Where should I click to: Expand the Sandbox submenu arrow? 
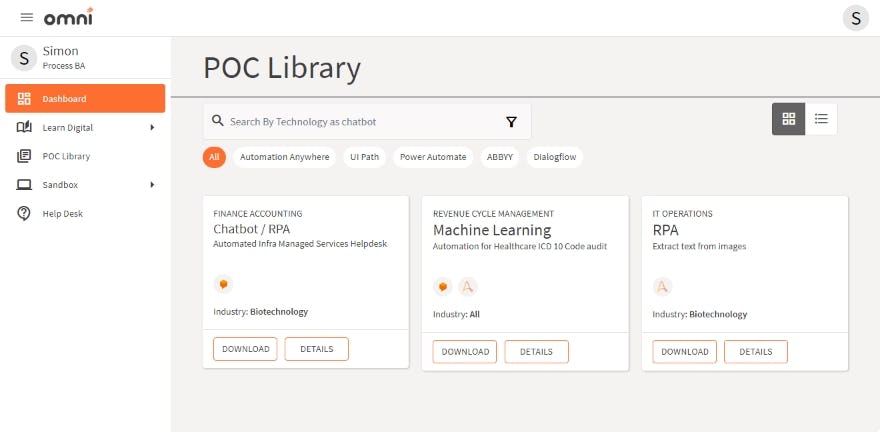click(152, 185)
